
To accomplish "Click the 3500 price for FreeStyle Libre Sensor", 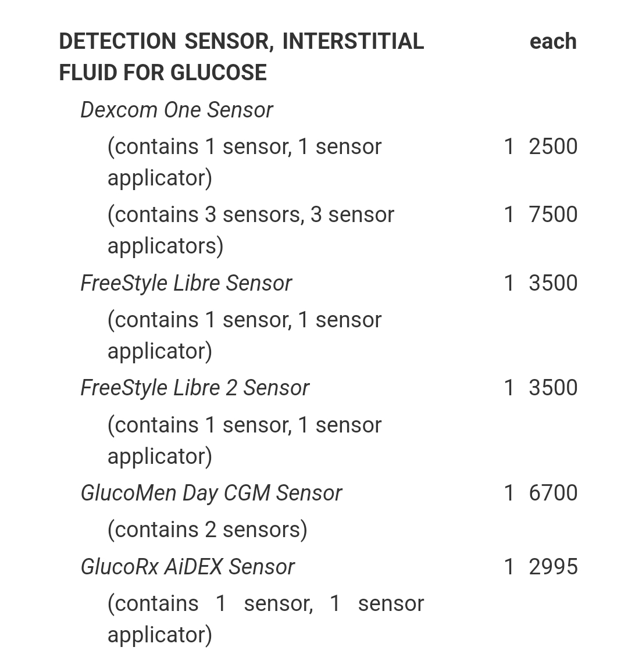I will [x=552, y=283].
